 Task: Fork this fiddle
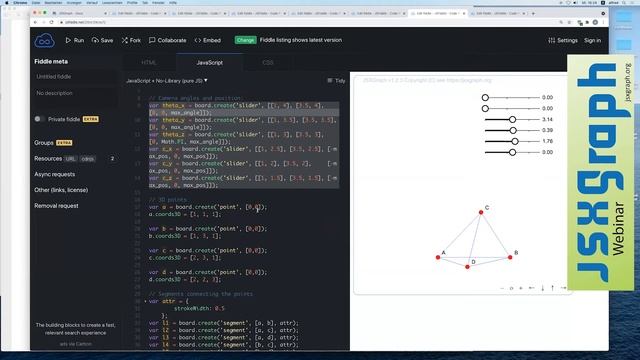[x=131, y=40]
